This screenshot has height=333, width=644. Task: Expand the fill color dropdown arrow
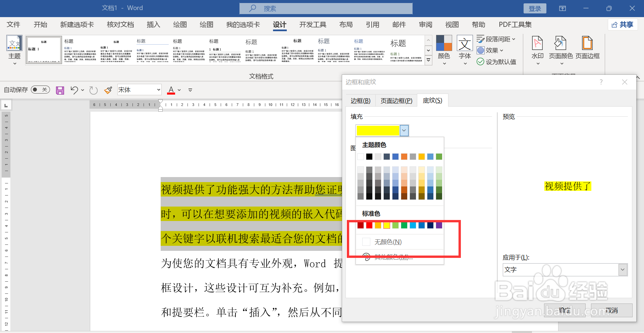(x=404, y=130)
